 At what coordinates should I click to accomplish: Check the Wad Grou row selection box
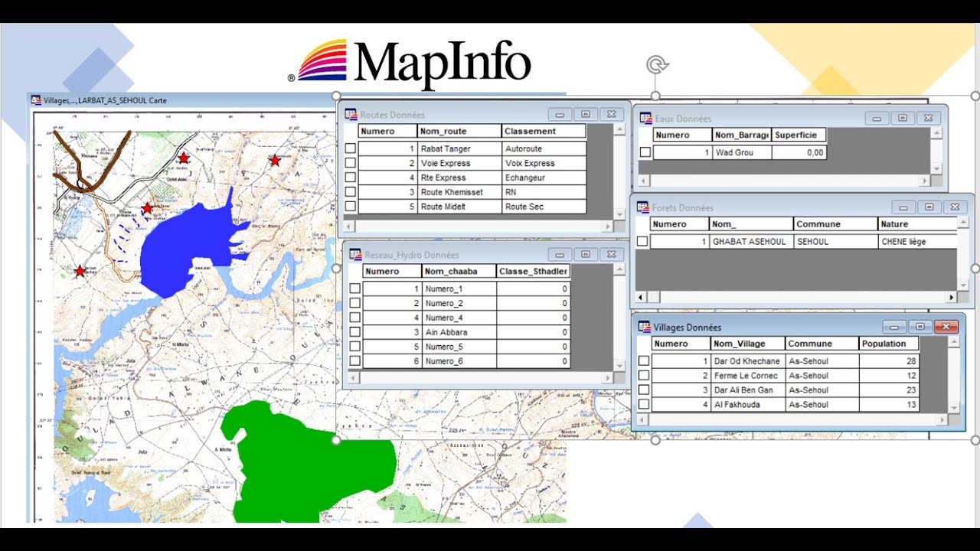pyautogui.click(x=645, y=152)
